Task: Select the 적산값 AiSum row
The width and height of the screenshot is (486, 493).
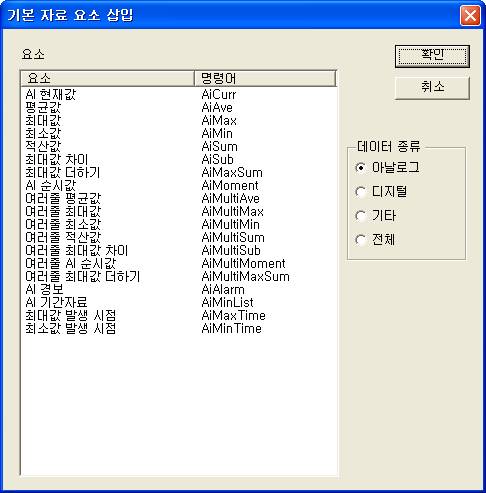Action: tap(179, 147)
